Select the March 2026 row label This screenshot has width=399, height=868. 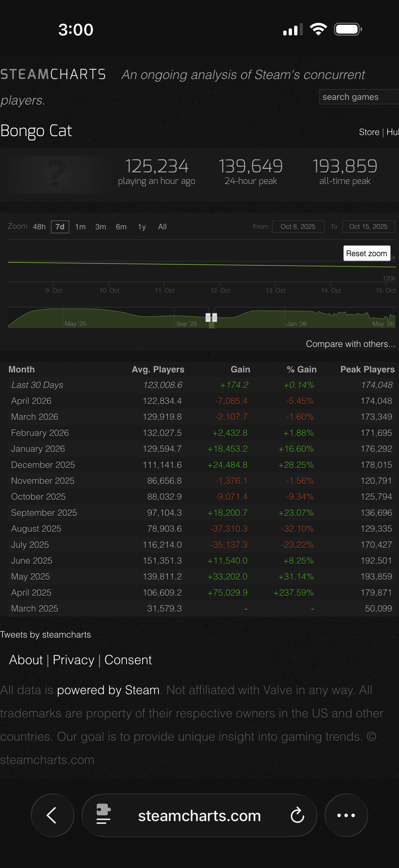35,417
